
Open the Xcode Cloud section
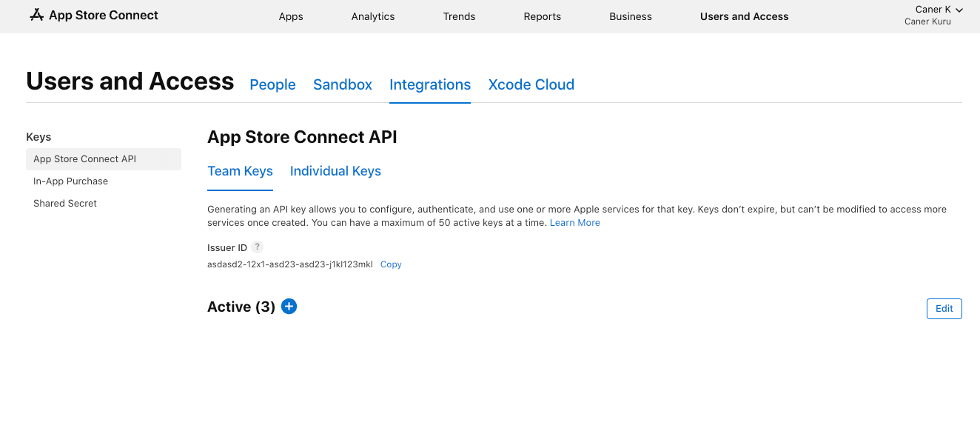point(531,84)
